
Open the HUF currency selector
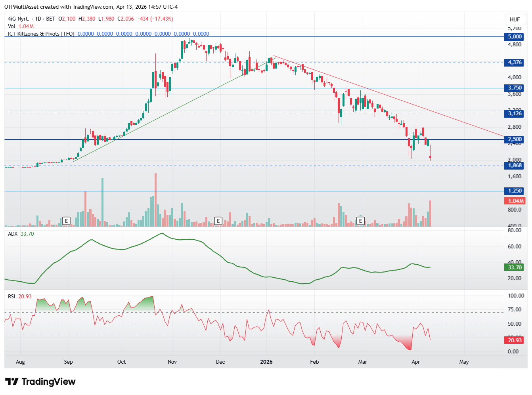515,19
